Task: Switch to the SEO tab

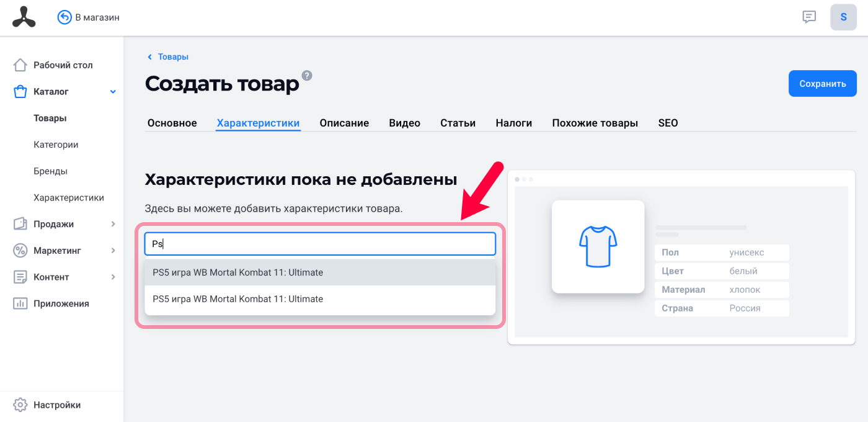Action: (668, 123)
